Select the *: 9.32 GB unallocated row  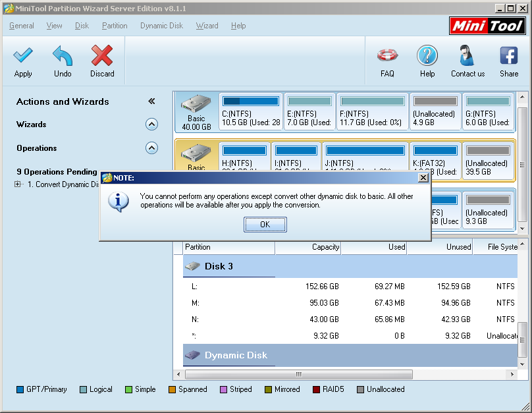point(350,336)
